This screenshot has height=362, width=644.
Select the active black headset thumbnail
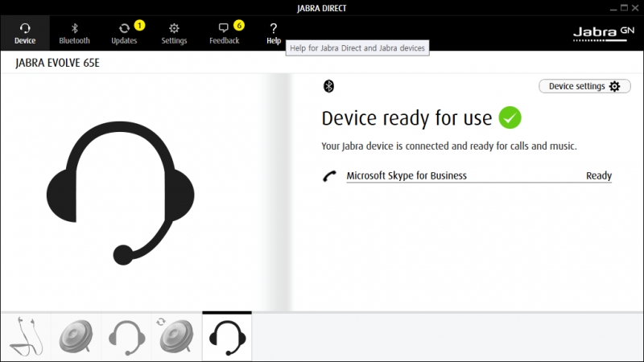tap(227, 336)
